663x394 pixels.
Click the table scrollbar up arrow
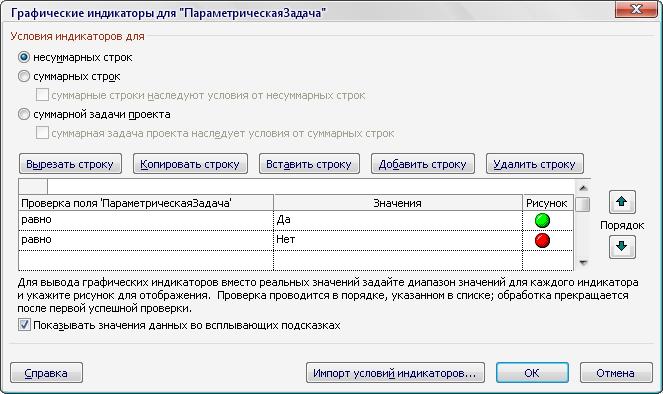[583, 188]
